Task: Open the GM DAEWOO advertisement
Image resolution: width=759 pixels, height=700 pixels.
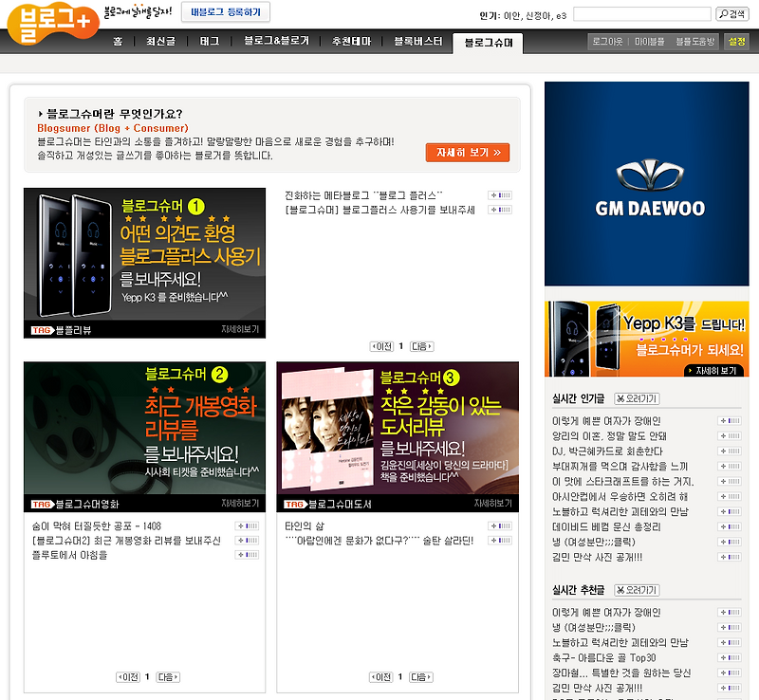Action: click(x=647, y=184)
